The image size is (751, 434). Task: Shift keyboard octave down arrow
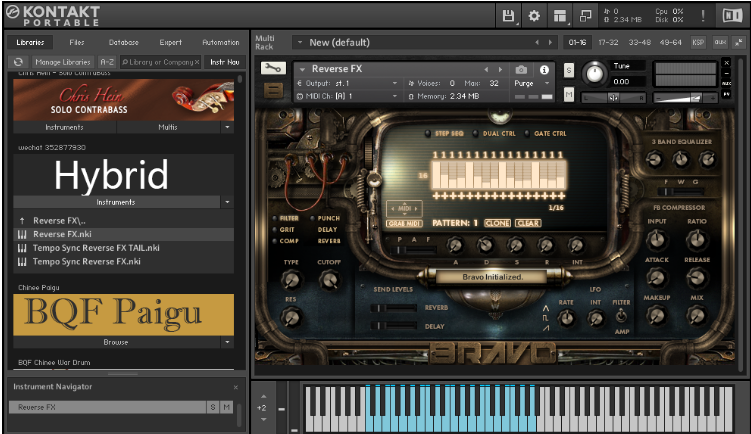tap(263, 419)
